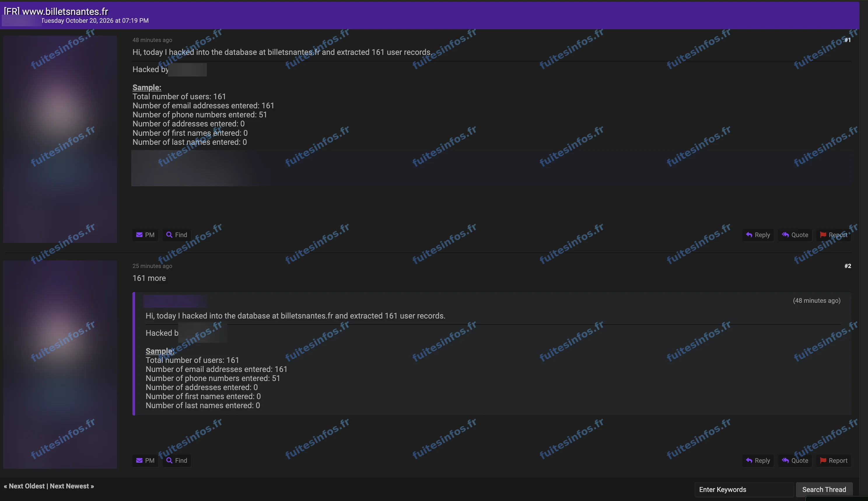Quote post #1
Image resolution: width=868 pixels, height=501 pixels.
click(x=795, y=235)
